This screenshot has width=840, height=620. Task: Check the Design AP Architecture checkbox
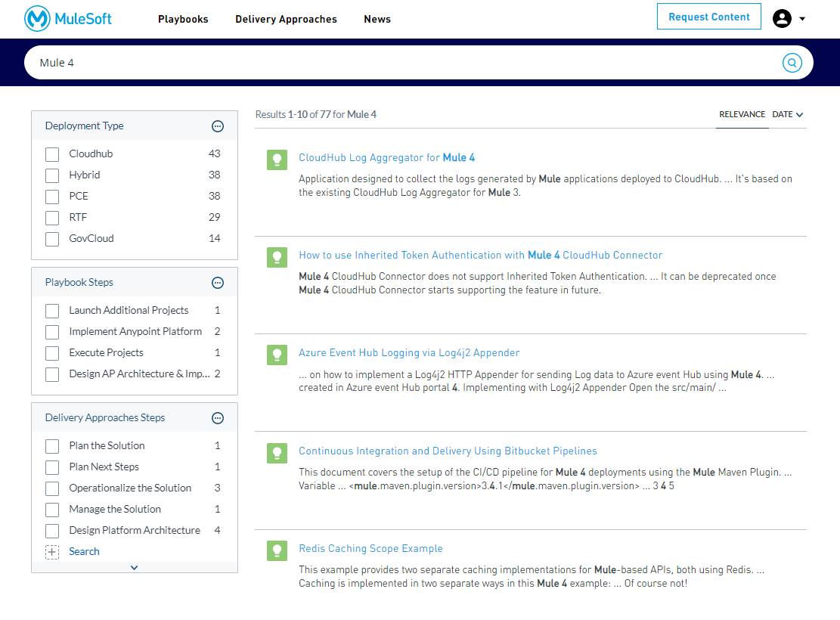pyautogui.click(x=52, y=374)
